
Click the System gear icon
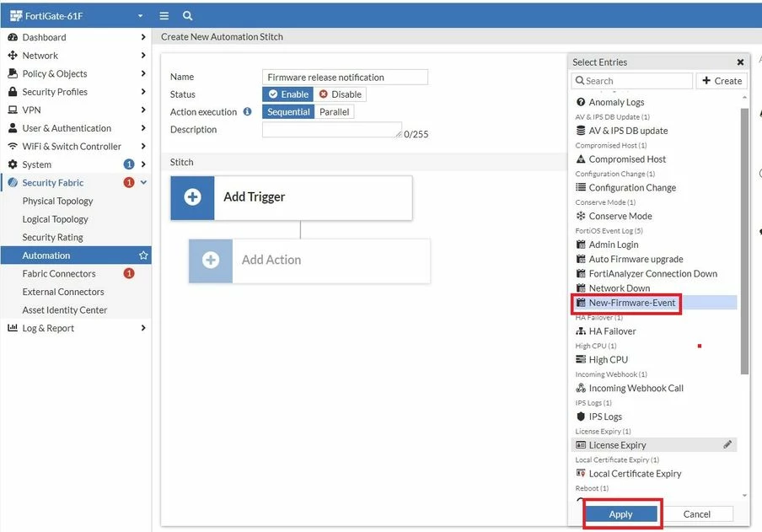[x=13, y=164]
